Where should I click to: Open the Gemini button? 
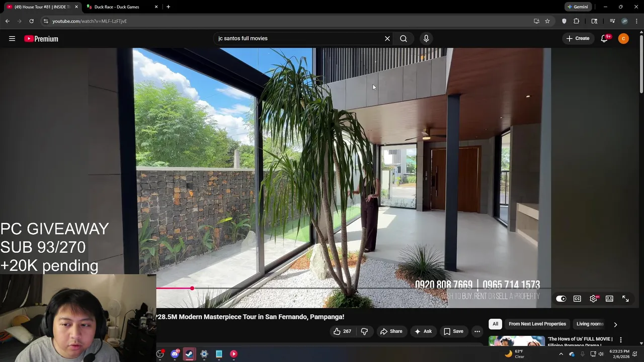pyautogui.click(x=578, y=7)
